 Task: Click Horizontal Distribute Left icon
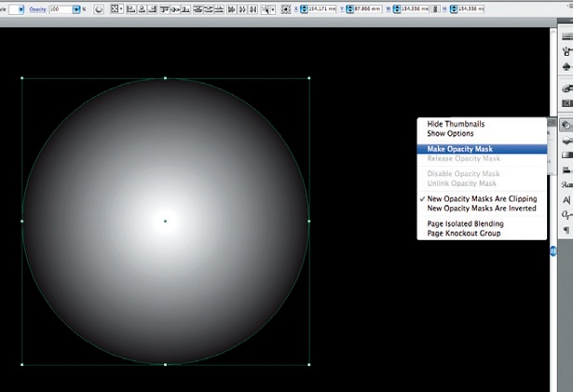pos(231,9)
